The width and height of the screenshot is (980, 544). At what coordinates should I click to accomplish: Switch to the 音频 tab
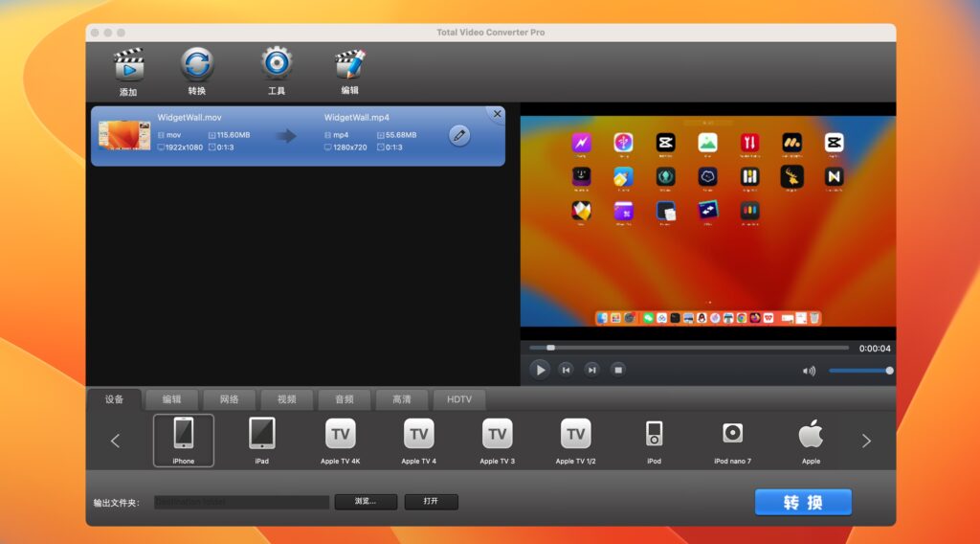(345, 399)
